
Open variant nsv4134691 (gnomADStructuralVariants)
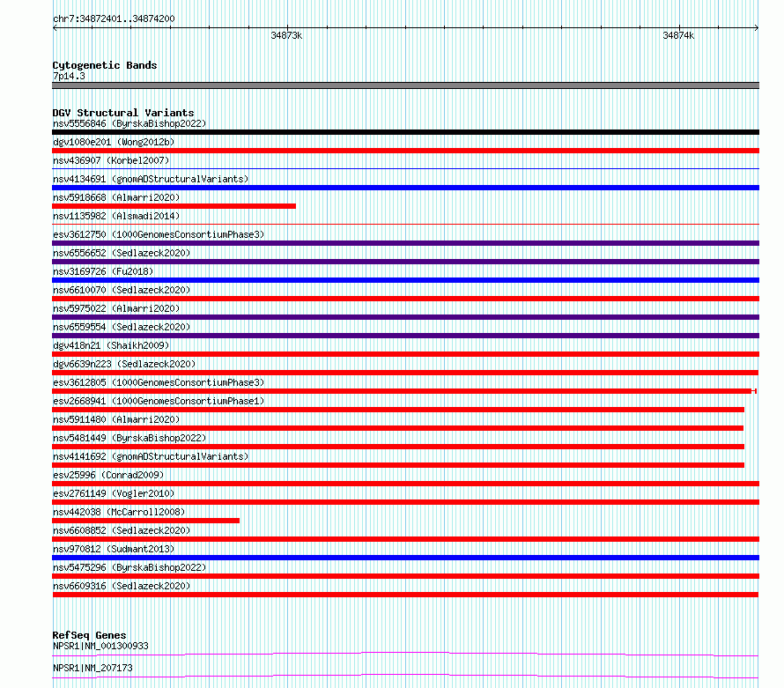click(x=151, y=179)
